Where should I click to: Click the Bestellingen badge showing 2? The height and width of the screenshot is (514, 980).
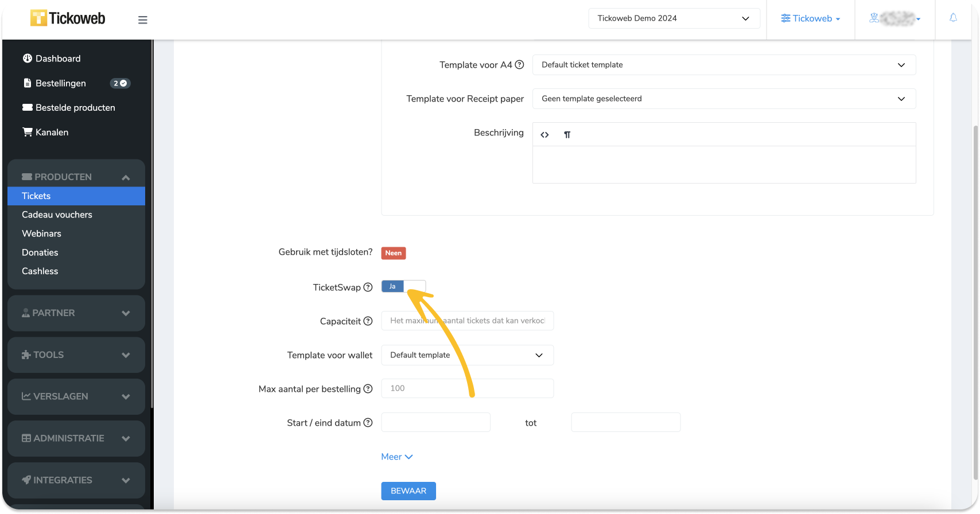(x=120, y=83)
